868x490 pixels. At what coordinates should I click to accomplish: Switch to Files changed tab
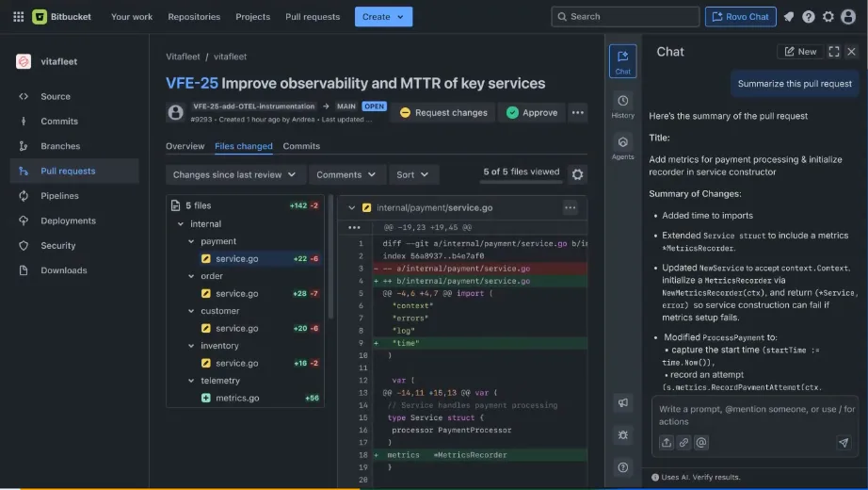(x=244, y=146)
